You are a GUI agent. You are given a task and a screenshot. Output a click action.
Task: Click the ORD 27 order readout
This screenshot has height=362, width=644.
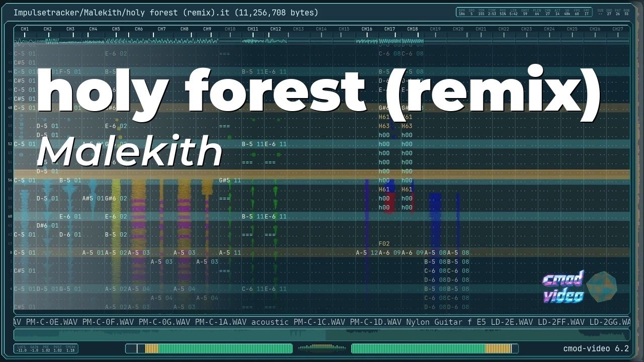coord(609,12)
